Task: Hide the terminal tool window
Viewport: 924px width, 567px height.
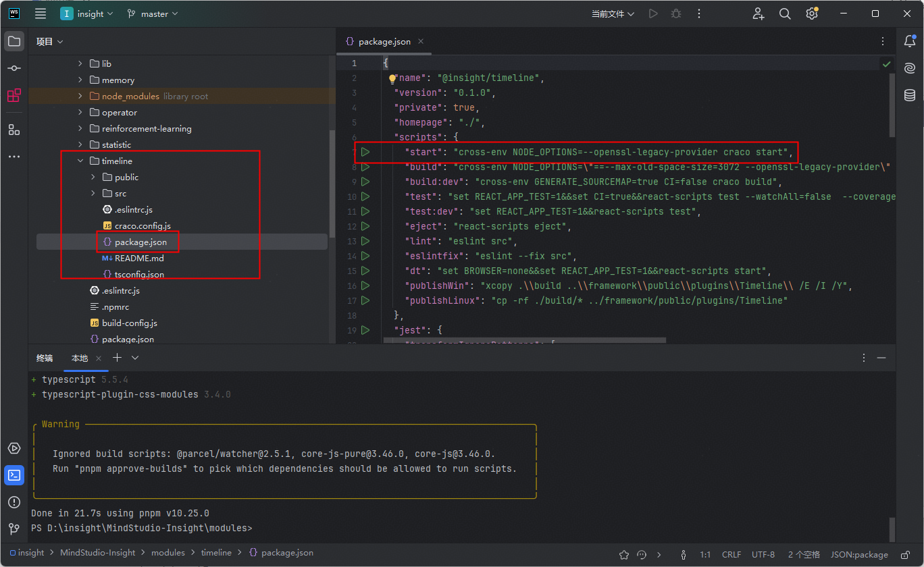Action: point(881,358)
